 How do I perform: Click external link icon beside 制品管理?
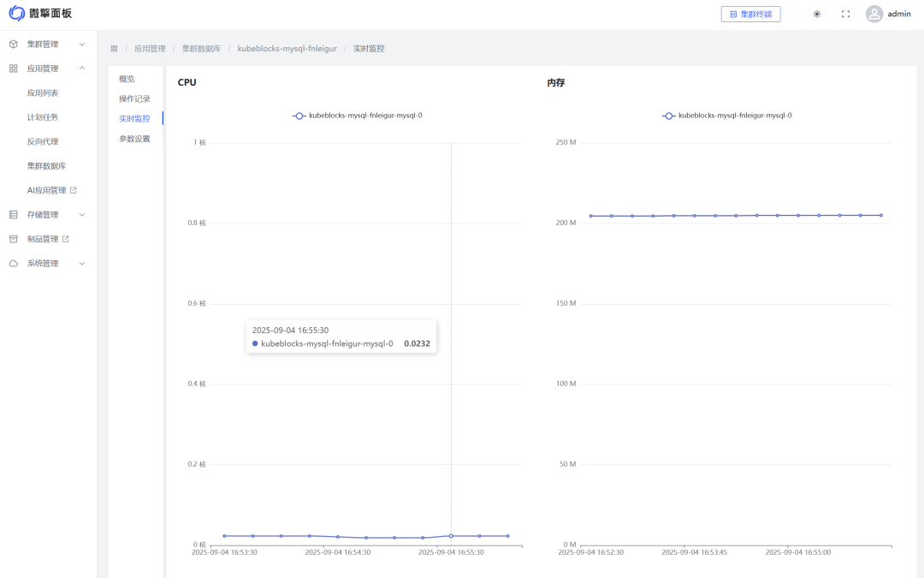[x=65, y=239]
